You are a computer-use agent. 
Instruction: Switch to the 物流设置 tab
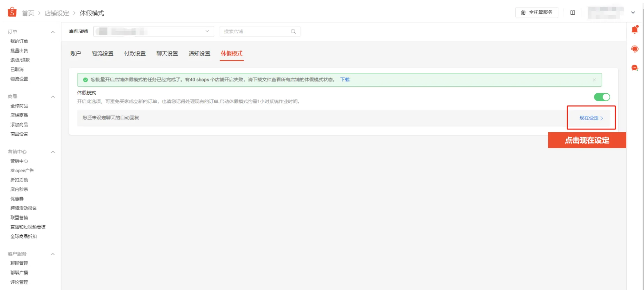pos(103,54)
